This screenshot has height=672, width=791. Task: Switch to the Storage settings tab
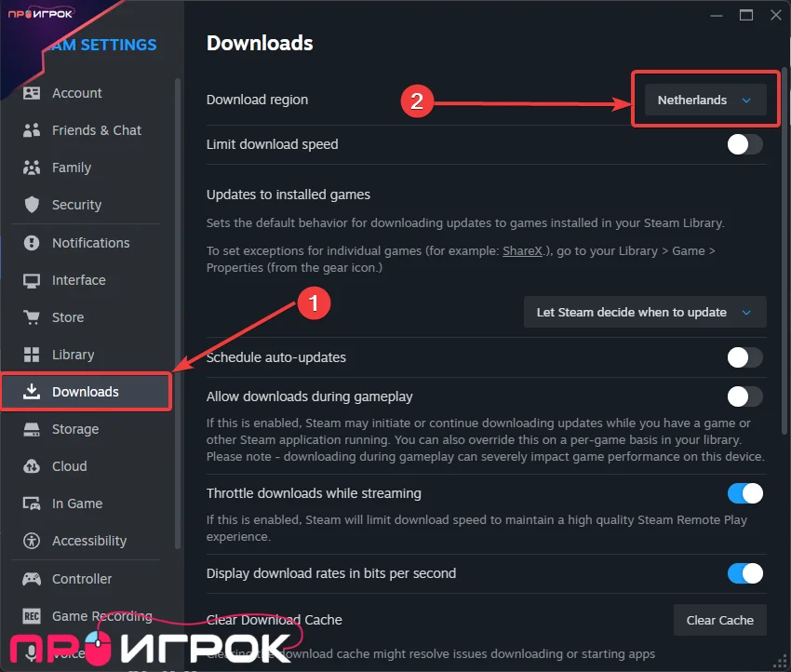click(74, 429)
